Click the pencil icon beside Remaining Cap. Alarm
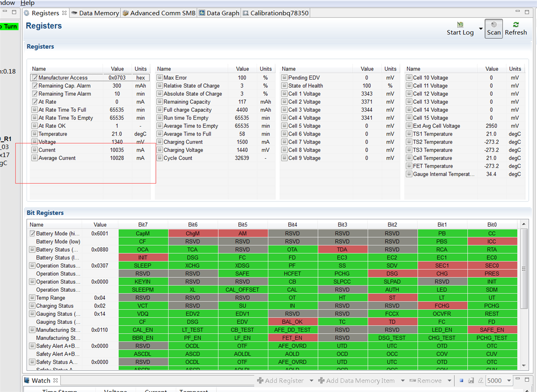This screenshot has width=537, height=392. (34, 86)
